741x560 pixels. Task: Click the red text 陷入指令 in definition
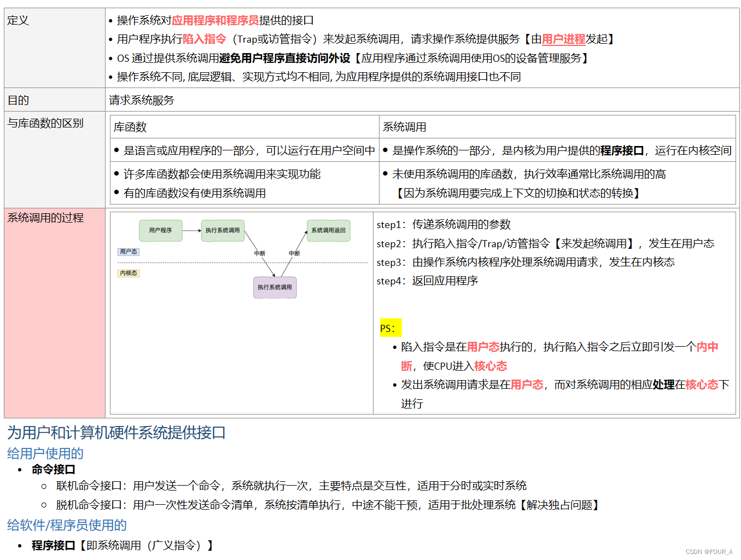point(204,39)
